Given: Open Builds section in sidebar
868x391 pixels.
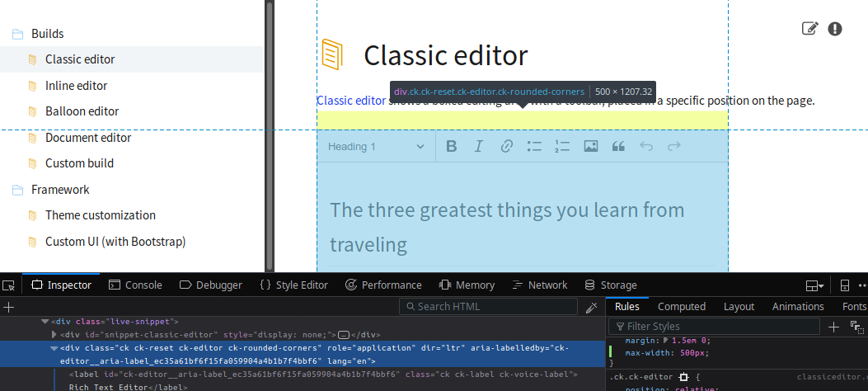Looking at the screenshot, I should 48,34.
